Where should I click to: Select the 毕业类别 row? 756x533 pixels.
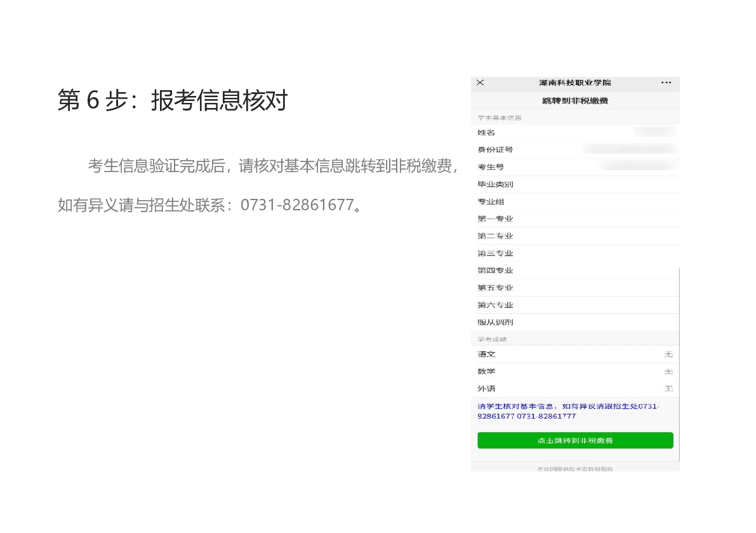click(575, 184)
